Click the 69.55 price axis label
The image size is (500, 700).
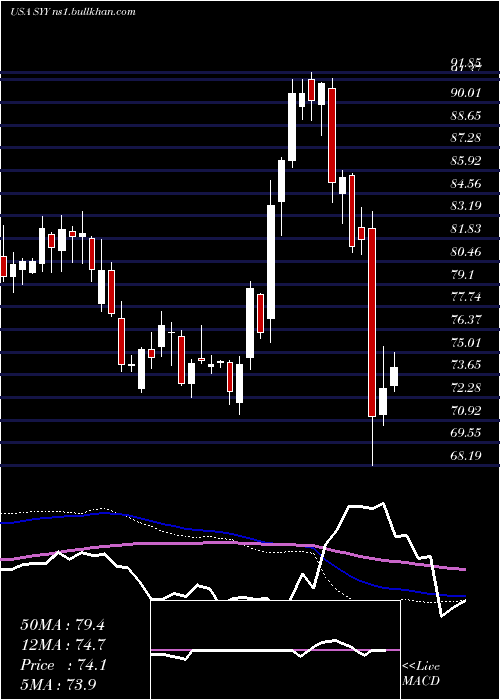(466, 433)
